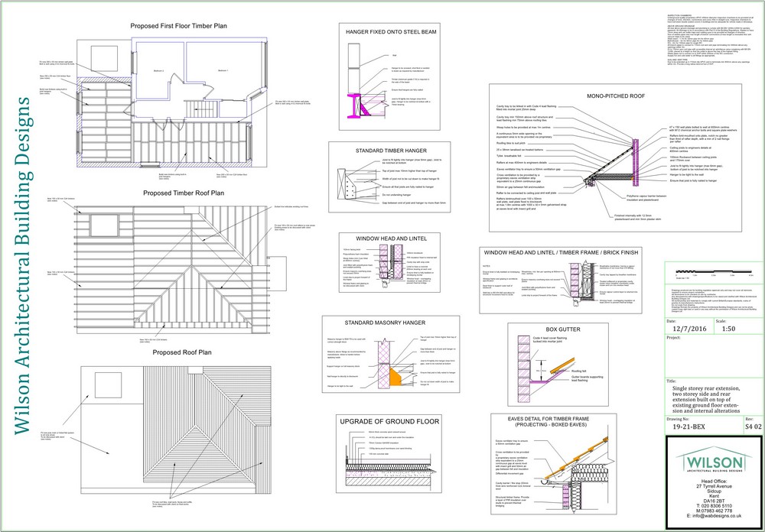Click the 'Project:' label in title block
The height and width of the screenshot is (532, 765).
673,337
